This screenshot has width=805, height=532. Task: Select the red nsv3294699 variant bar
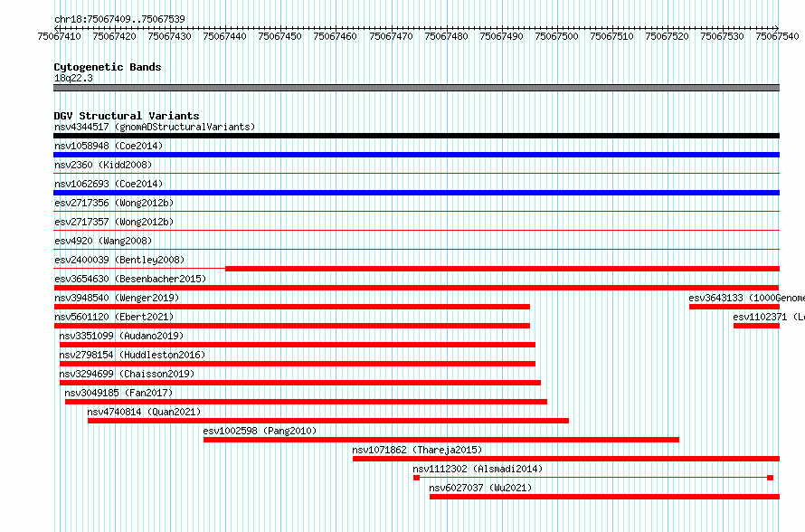tap(300, 383)
